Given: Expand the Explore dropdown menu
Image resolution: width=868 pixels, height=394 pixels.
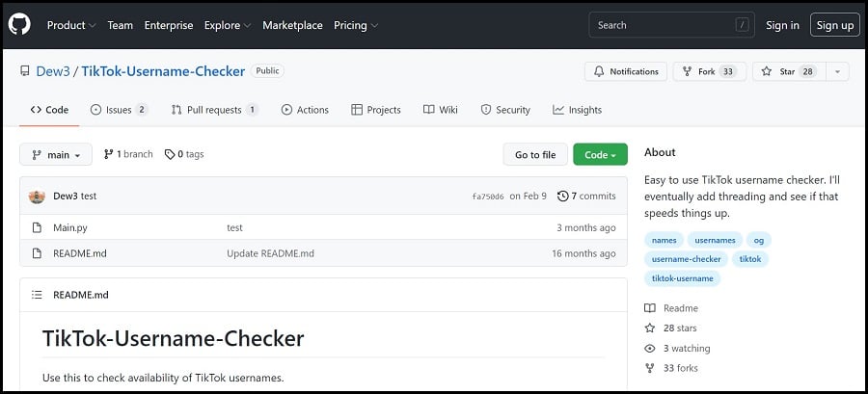Looking at the screenshot, I should [228, 25].
